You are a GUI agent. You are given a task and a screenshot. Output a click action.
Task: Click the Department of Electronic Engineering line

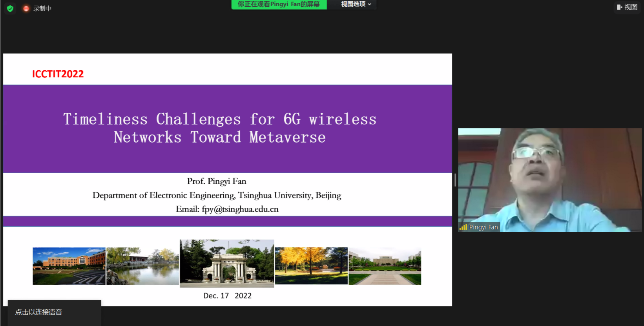(x=217, y=195)
